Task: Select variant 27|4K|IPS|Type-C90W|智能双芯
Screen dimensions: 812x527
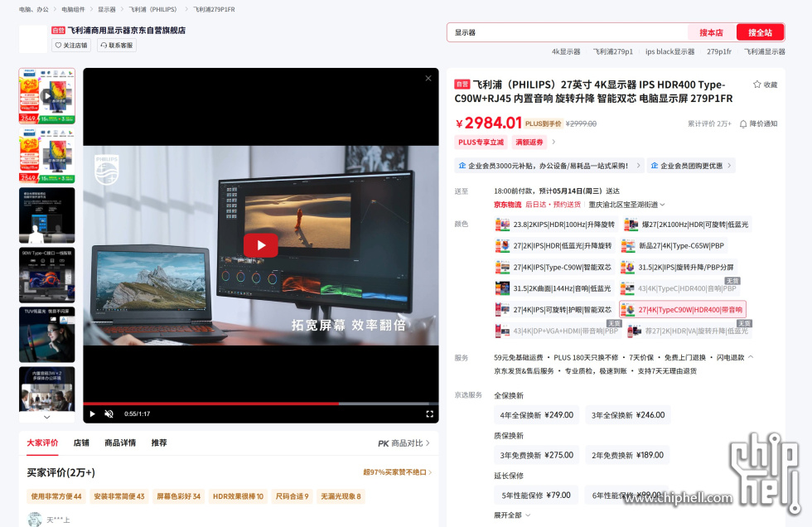Action: coord(554,267)
